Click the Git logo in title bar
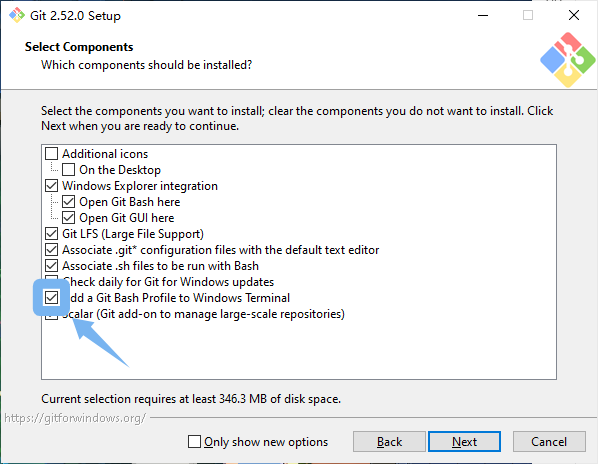Screen dimensions: 598x464 (17, 15)
